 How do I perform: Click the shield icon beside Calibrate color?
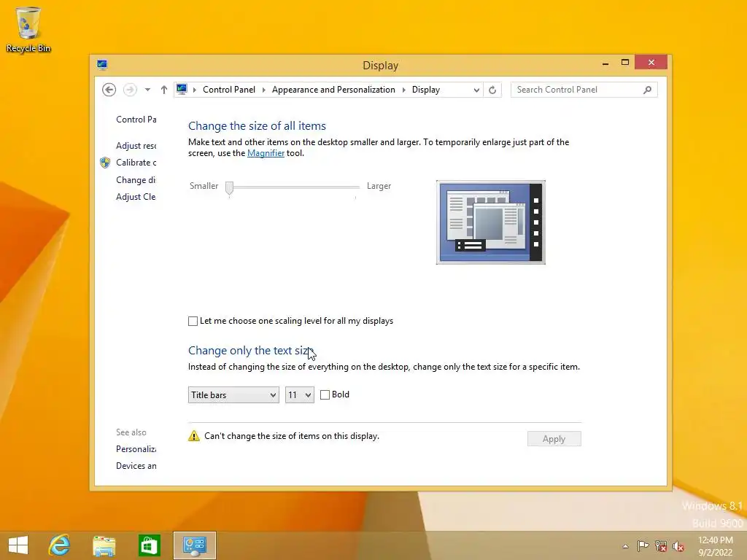(105, 163)
